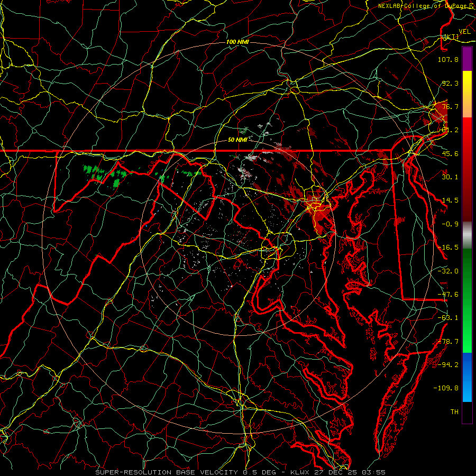Pick the blue segment of the color bar
This screenshot has width=476, height=476.
pos(467,377)
